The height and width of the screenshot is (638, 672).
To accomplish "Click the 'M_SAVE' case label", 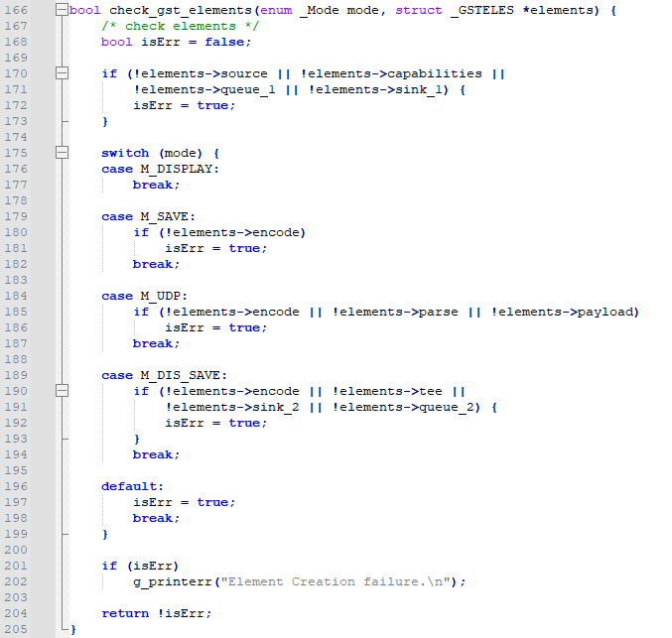I will 165,216.
